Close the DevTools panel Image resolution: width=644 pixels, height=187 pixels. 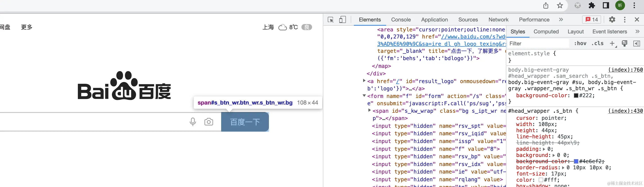(637, 19)
